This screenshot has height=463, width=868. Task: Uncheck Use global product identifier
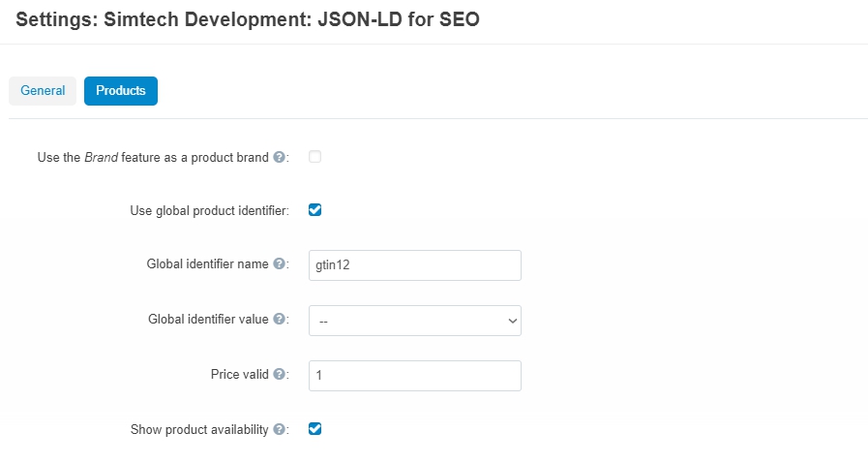[315, 210]
